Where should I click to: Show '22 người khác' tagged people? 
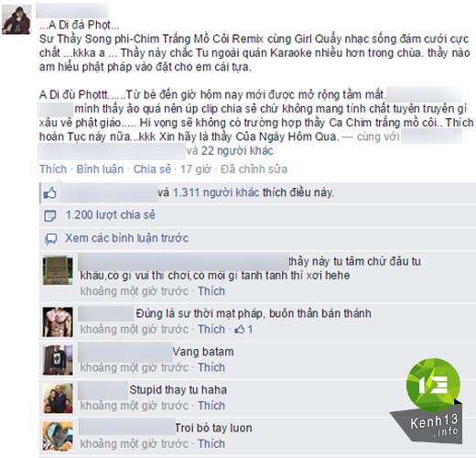pos(237,151)
